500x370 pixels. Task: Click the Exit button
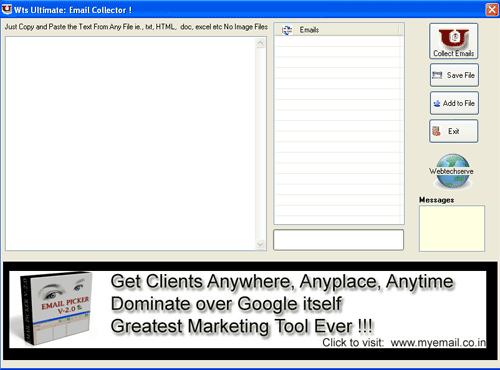click(x=454, y=131)
